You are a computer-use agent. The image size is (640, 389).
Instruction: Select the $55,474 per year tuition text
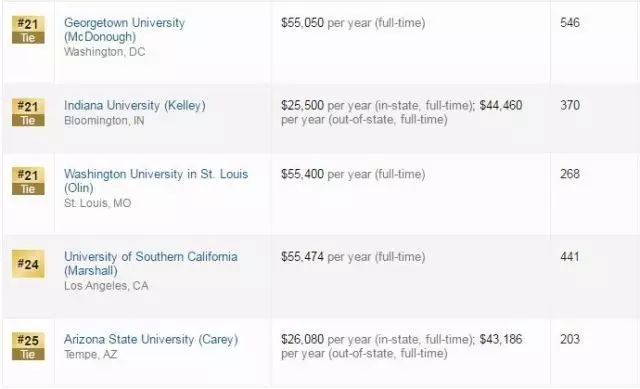(353, 257)
